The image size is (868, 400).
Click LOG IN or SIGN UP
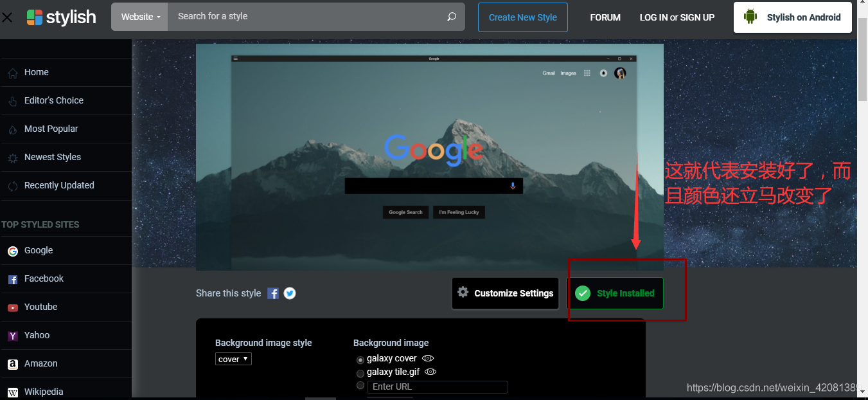coord(677,17)
